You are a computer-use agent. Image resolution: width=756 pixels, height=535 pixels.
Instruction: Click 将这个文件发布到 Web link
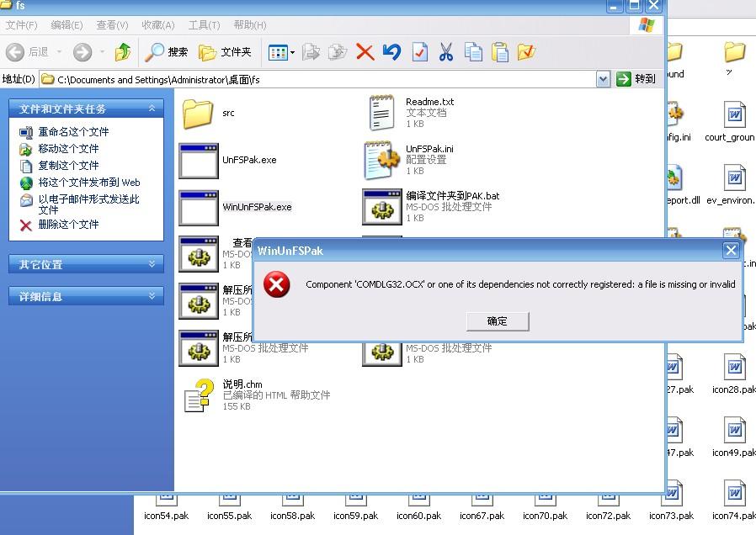[89, 183]
